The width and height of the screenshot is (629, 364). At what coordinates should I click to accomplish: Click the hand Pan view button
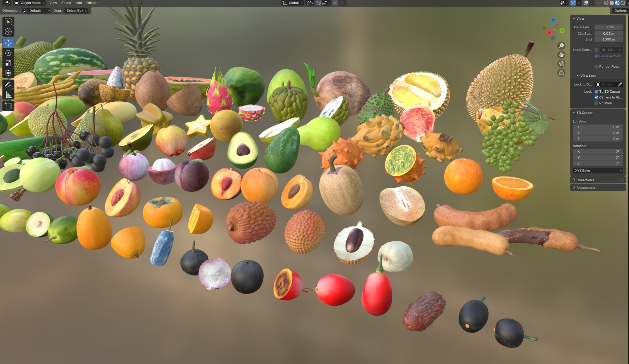click(x=561, y=55)
